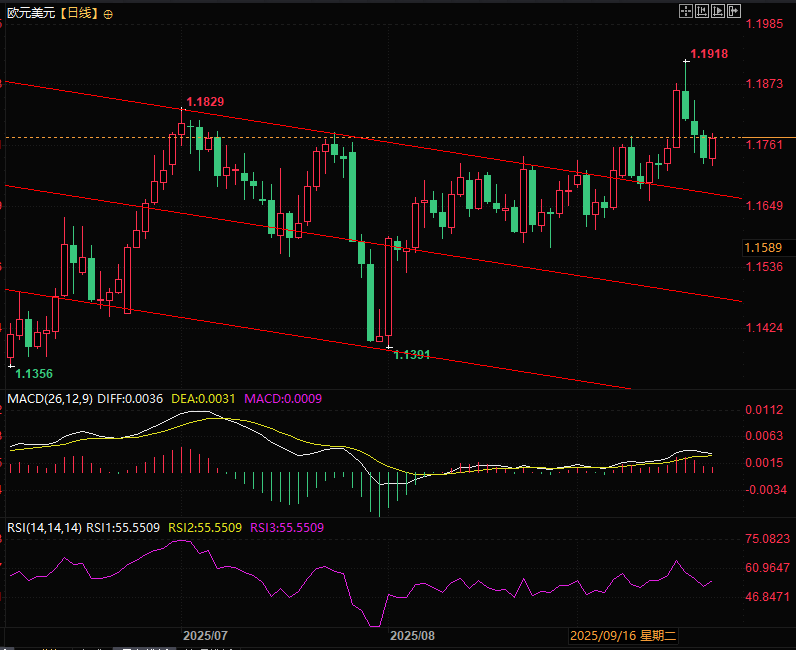Click the RSI1:55.5509 value

pyautogui.click(x=123, y=528)
